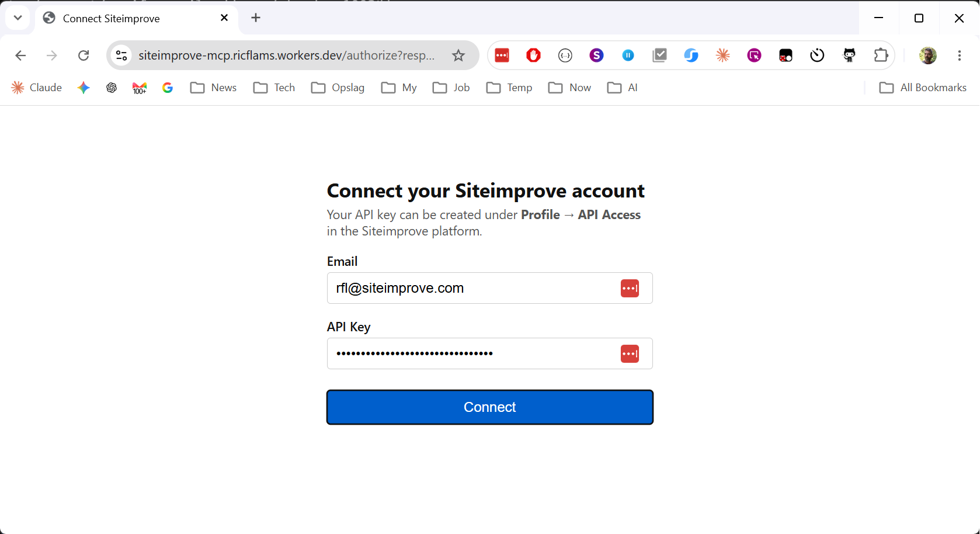Open the GitHub extension icon

tap(849, 56)
